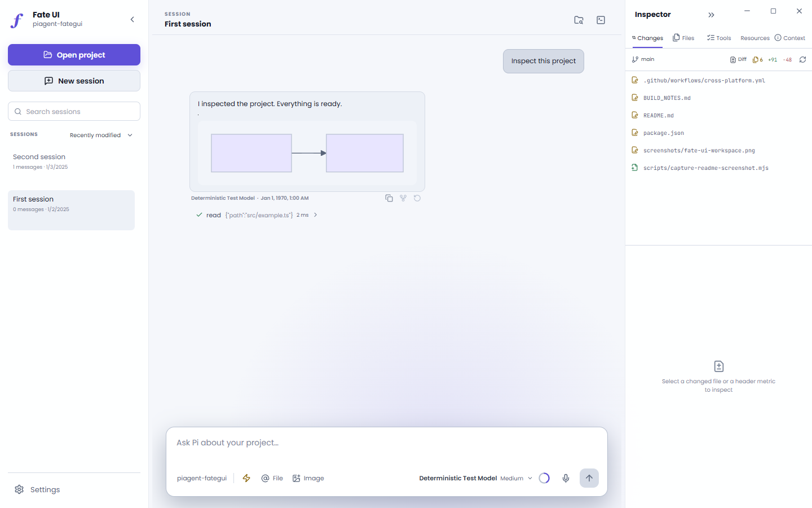Collapse the Inspector panel with double chevron

coord(711,15)
